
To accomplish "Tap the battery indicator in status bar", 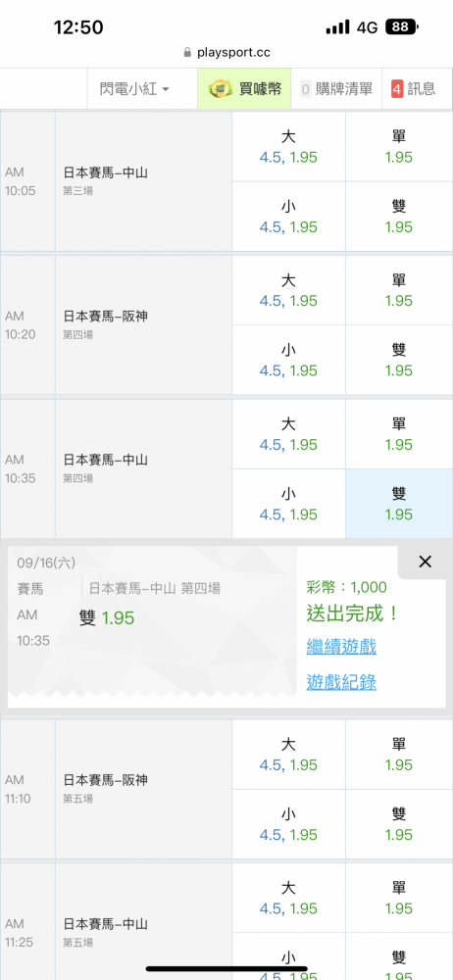I will tap(402, 26).
